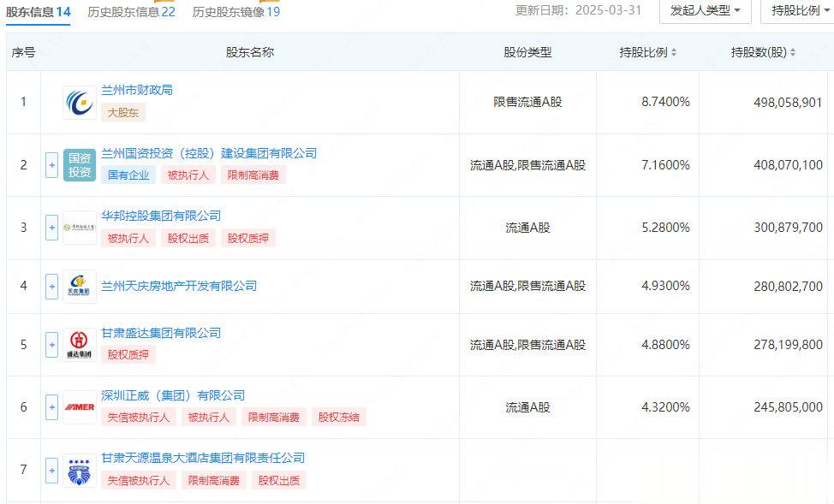The width and height of the screenshot is (834, 504).
Task: Click 股权冻结 tag under 深圳正威
Action: 339,418
